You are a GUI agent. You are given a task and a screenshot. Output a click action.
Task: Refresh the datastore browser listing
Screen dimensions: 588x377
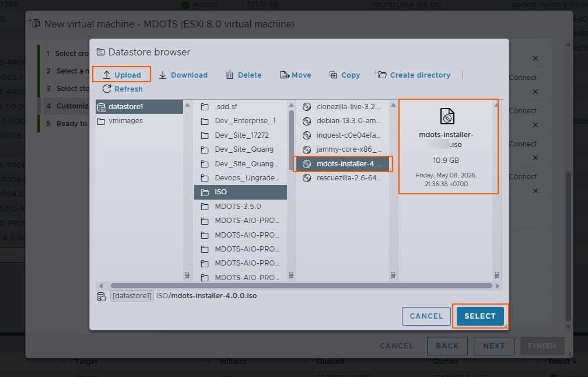point(123,89)
